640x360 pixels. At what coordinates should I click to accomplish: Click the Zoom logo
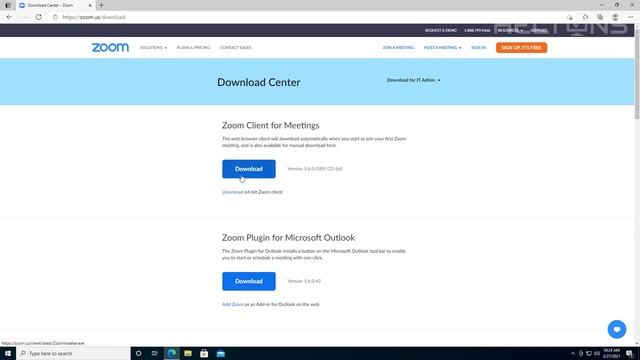pyautogui.click(x=110, y=47)
